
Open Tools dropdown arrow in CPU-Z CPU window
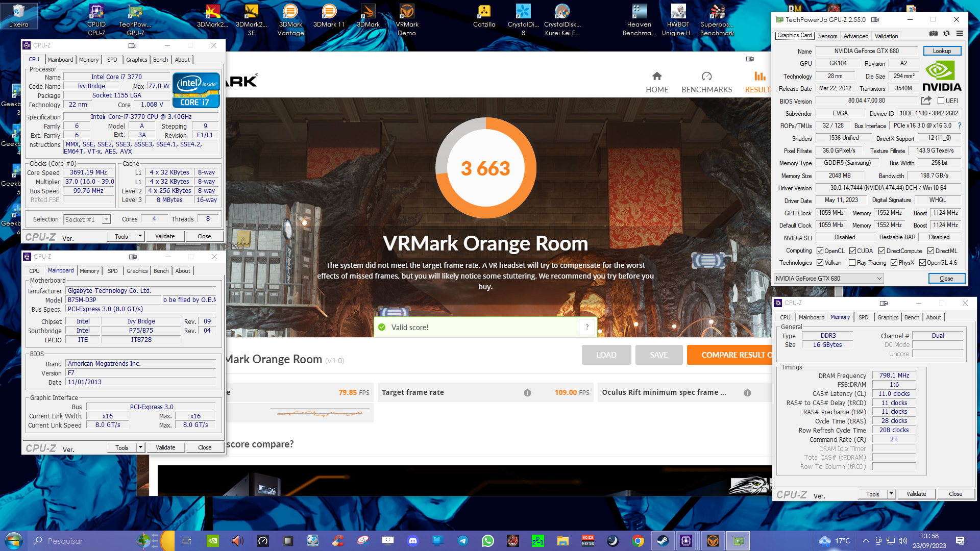(x=140, y=236)
